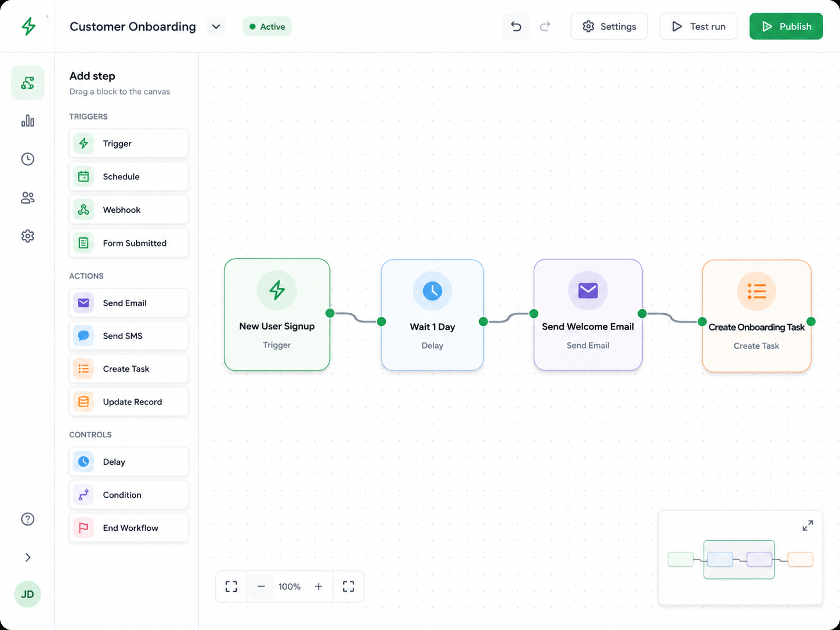Image resolution: width=840 pixels, height=630 pixels.
Task: Select the Form Submitted block
Action: (129, 243)
